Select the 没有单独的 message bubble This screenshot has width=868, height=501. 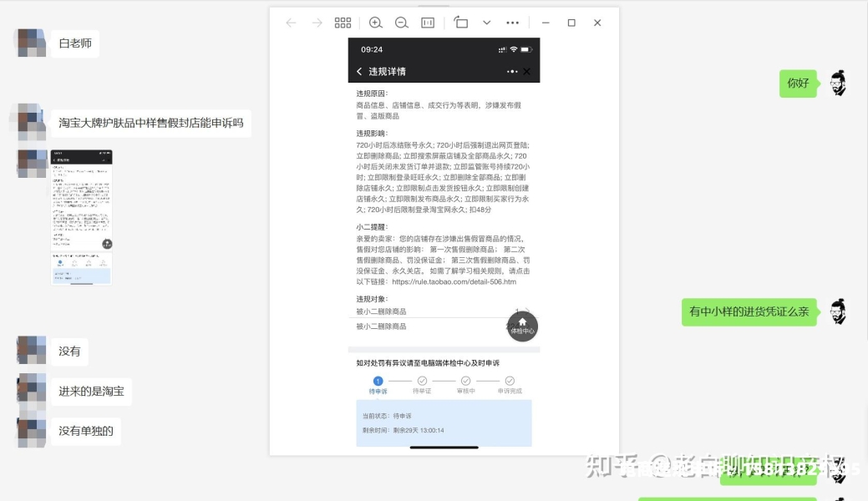coord(86,431)
